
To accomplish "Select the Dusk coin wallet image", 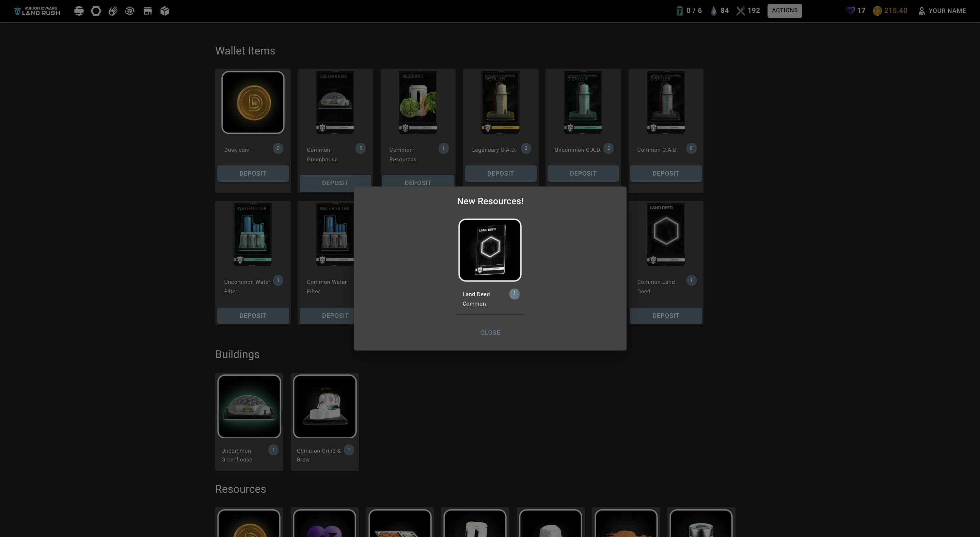I will (253, 102).
